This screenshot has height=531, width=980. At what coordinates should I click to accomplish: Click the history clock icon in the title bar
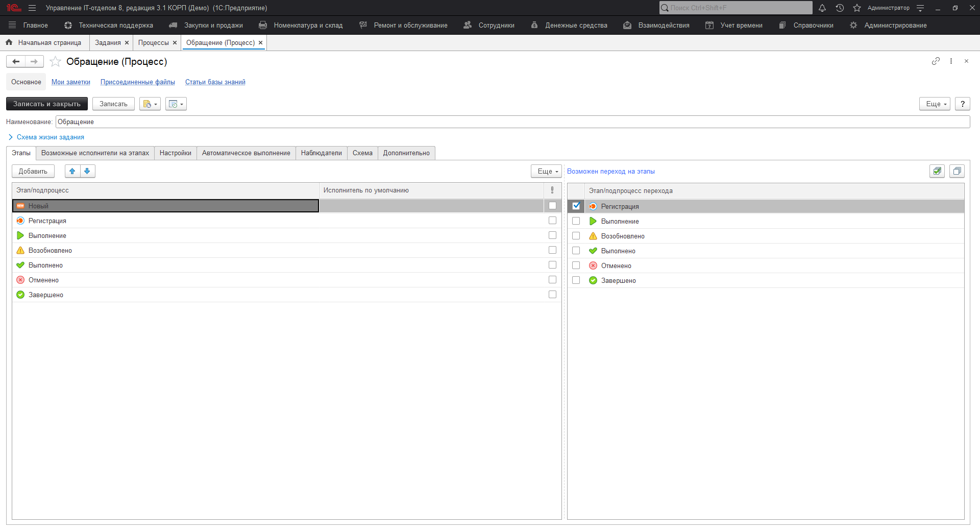click(840, 8)
